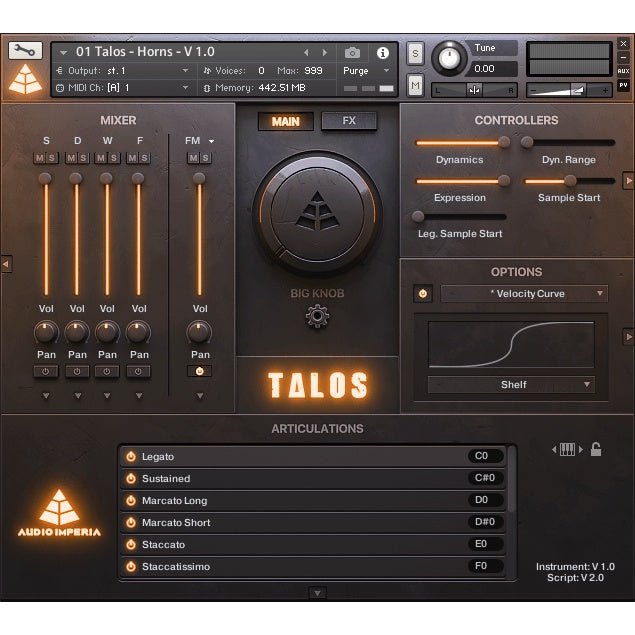Image resolution: width=635 pixels, height=635 pixels.
Task: Switch to the MAIN tab
Action: click(x=286, y=121)
